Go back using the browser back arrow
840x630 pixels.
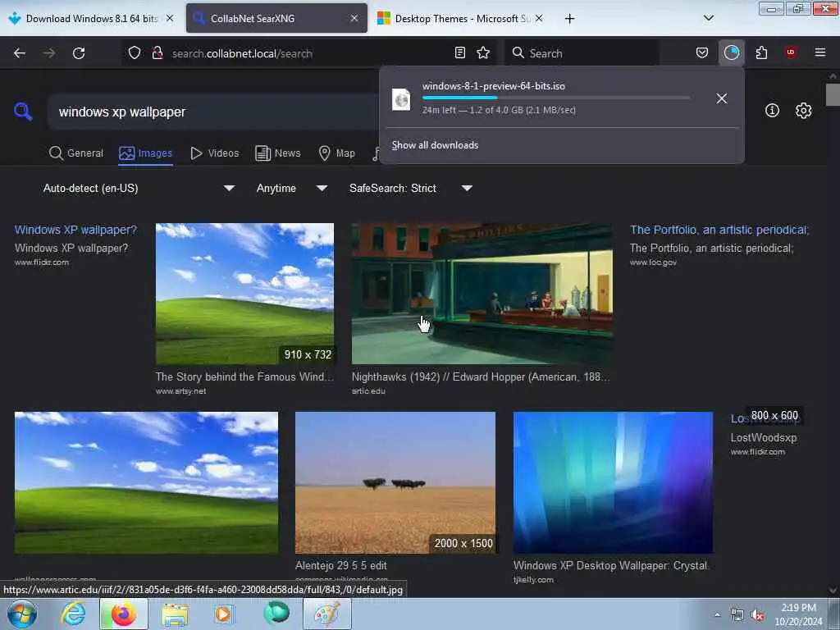(x=20, y=53)
